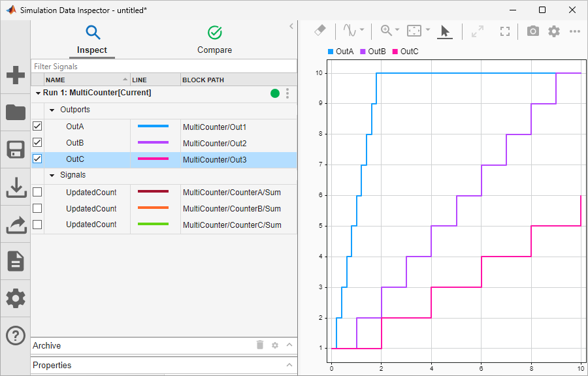Activate the arrow pointer tool above the plot
This screenshot has height=376, width=588.
coord(445,31)
